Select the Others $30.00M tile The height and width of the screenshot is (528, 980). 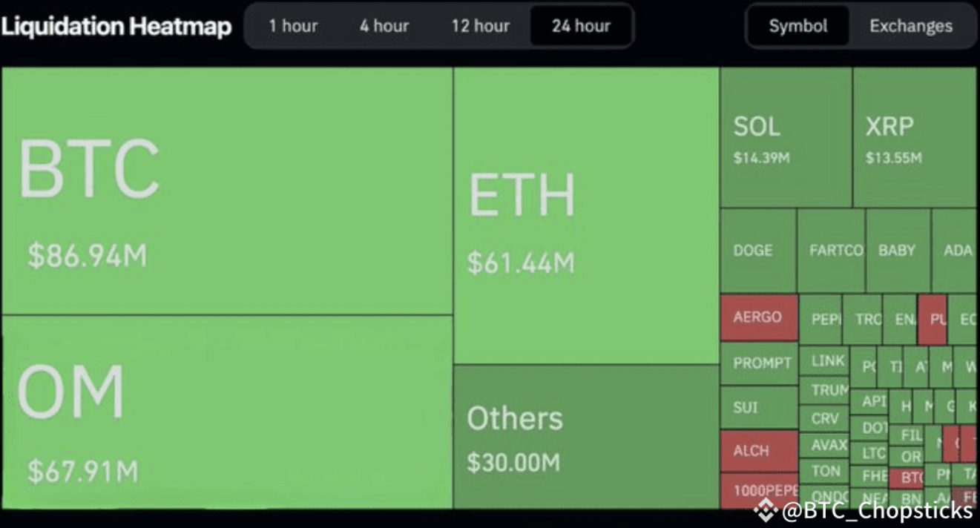[586, 437]
